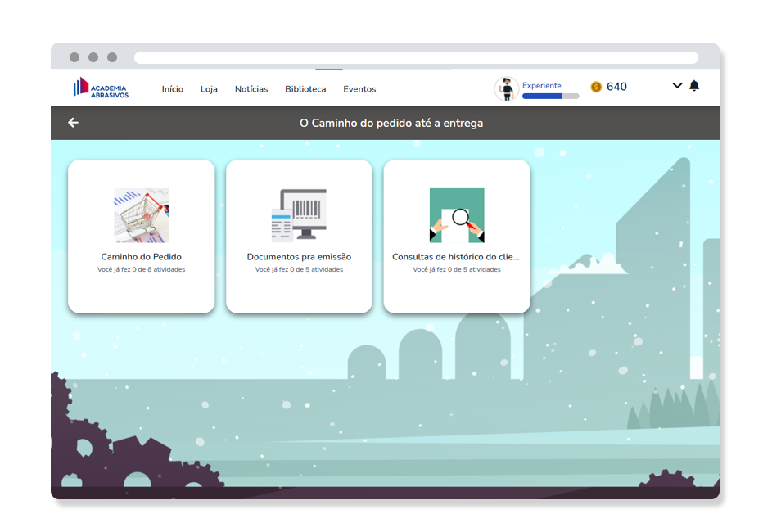Click the 640 coin balance
Viewport: 772px width, 532px height.
pos(616,87)
